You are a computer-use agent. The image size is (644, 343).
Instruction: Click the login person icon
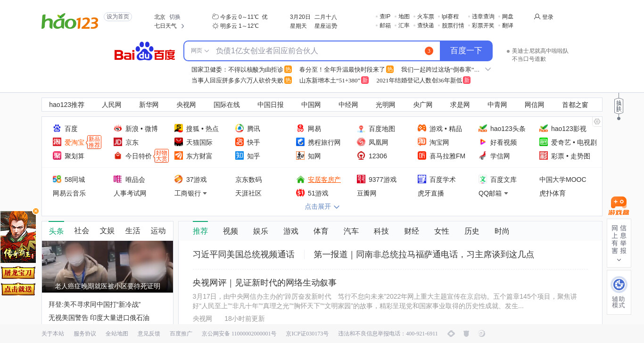pos(537,16)
